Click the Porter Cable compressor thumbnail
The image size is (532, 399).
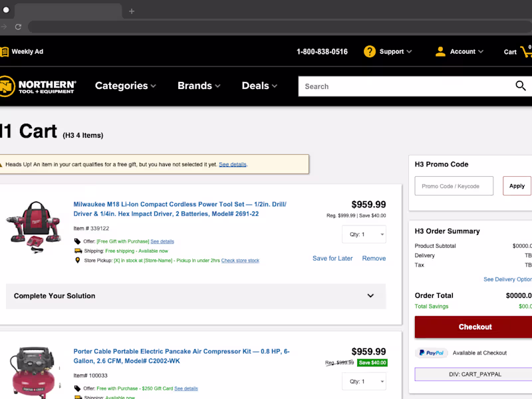point(33,372)
